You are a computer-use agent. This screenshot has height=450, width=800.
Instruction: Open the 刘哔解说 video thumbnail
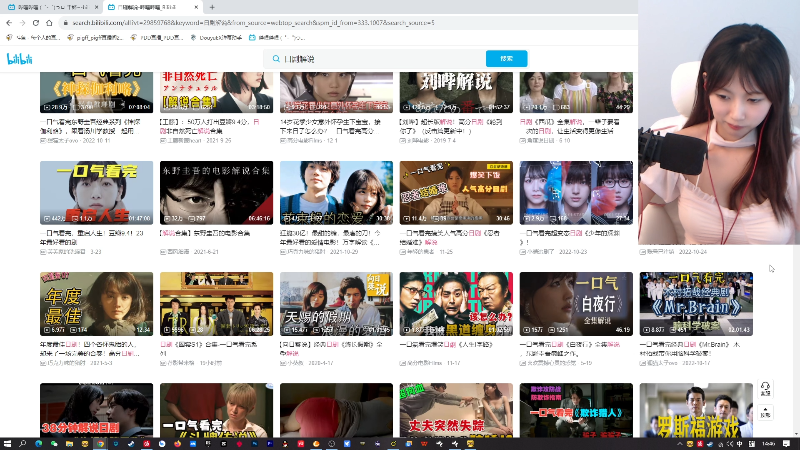456,92
